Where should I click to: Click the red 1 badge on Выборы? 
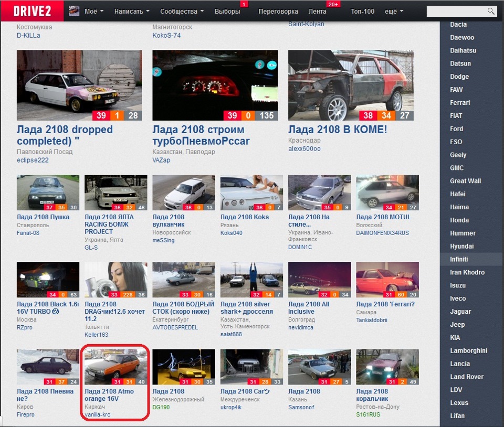click(244, 4)
